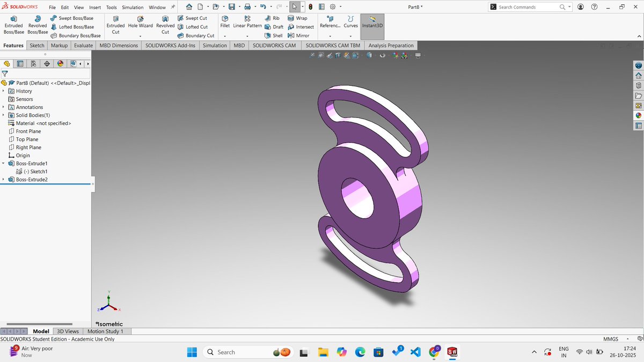644x362 pixels.
Task: Click the Home icon in the top toolbar
Action: tap(189, 7)
